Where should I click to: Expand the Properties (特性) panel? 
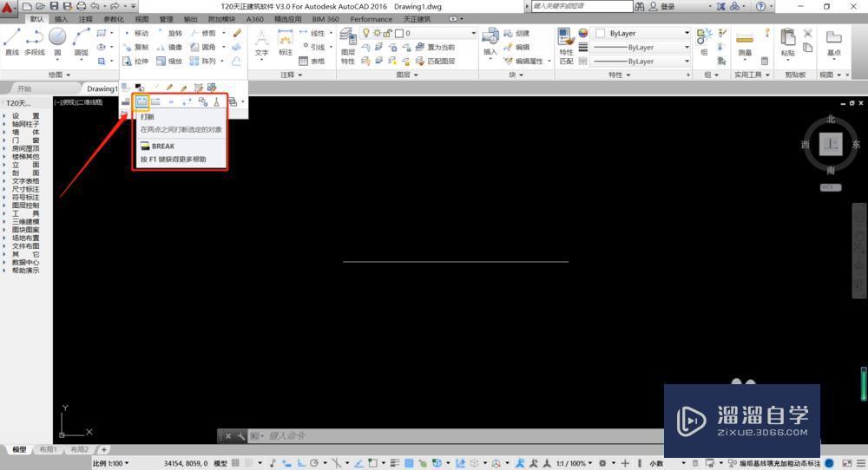pyautogui.click(x=620, y=75)
